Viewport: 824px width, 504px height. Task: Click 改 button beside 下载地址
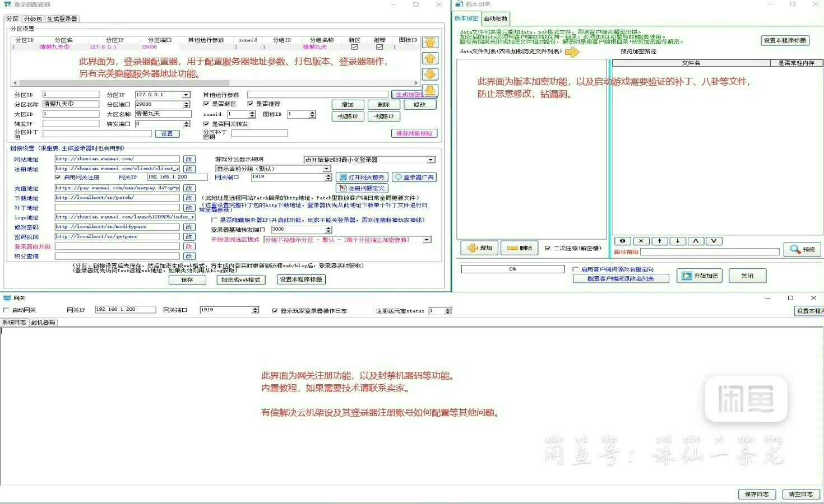click(x=189, y=198)
